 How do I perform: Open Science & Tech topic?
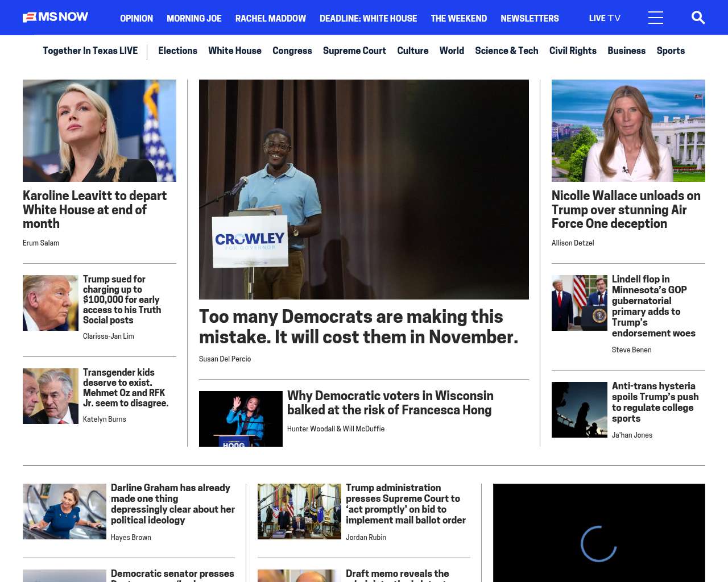[506, 51]
